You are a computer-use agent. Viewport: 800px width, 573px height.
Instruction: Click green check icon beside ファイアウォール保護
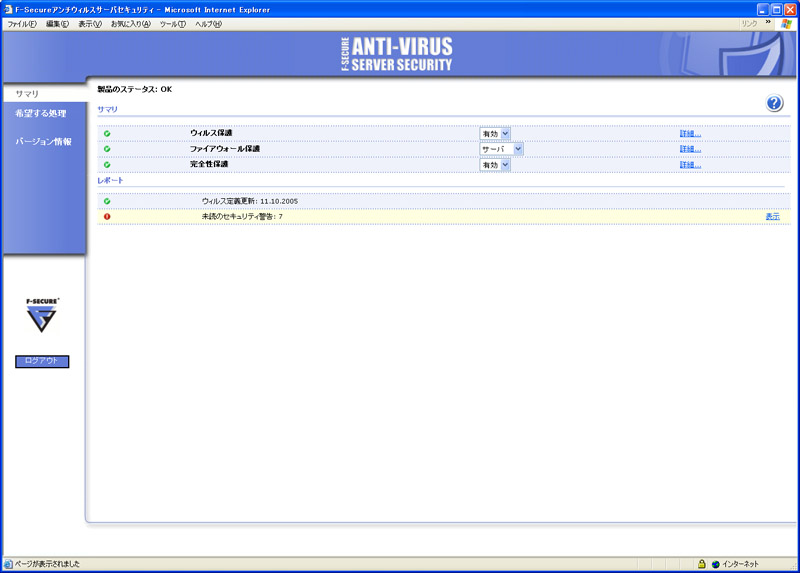coord(107,149)
